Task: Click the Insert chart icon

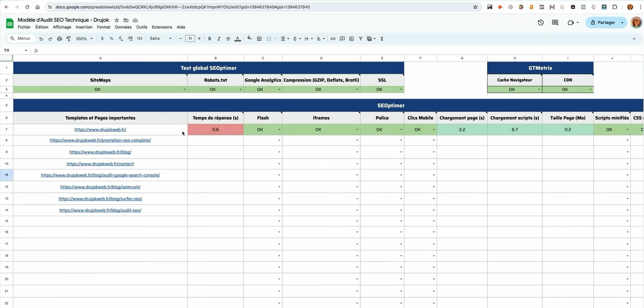Action: (351, 39)
